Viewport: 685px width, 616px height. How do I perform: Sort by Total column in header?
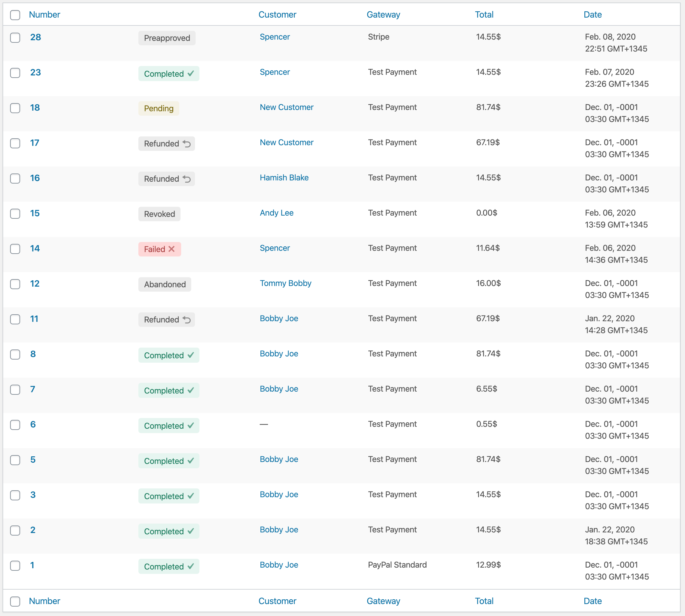tap(484, 14)
